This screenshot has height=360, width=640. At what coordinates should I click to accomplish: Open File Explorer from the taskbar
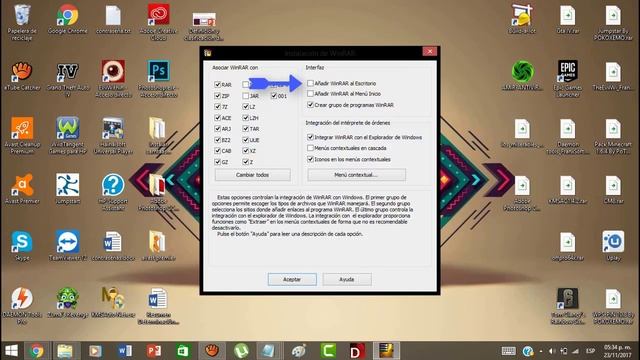(65, 351)
